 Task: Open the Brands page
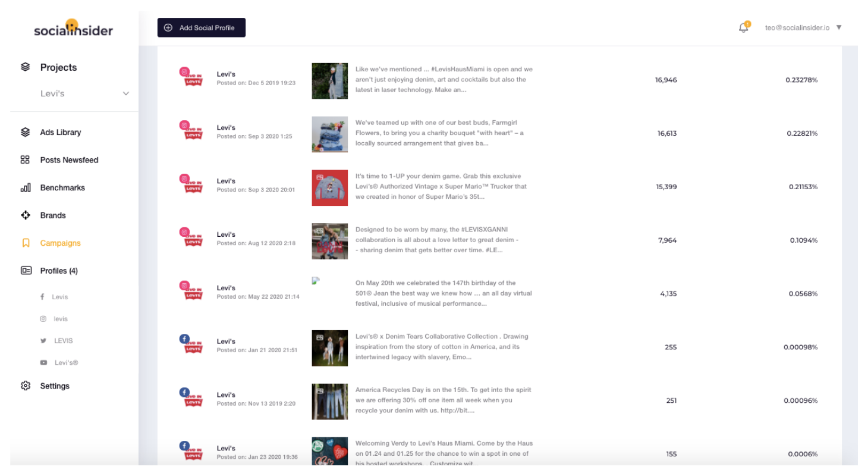(53, 215)
